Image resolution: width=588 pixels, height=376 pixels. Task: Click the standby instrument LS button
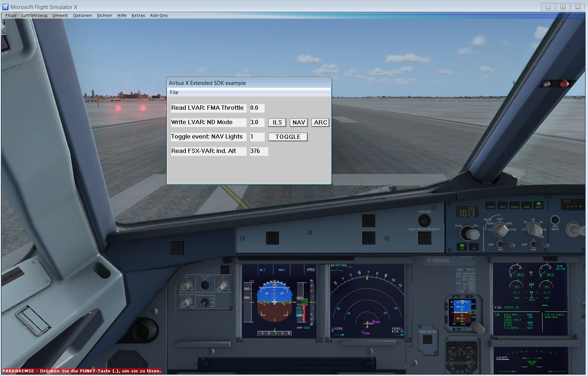click(x=469, y=297)
